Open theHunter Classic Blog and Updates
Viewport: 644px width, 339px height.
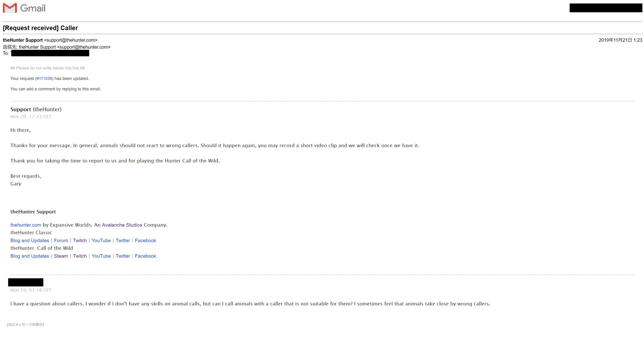point(30,241)
